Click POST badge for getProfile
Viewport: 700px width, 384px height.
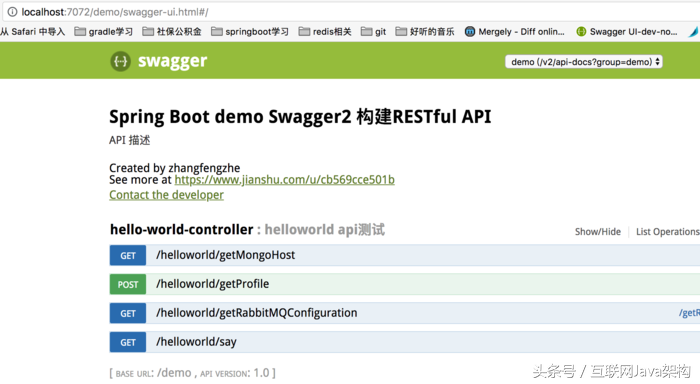click(x=128, y=284)
